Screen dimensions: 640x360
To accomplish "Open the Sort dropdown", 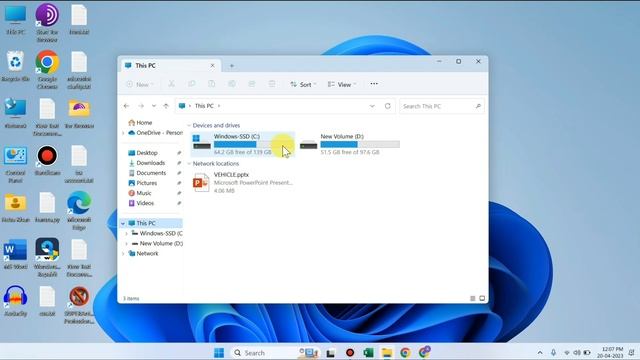I will (x=303, y=84).
